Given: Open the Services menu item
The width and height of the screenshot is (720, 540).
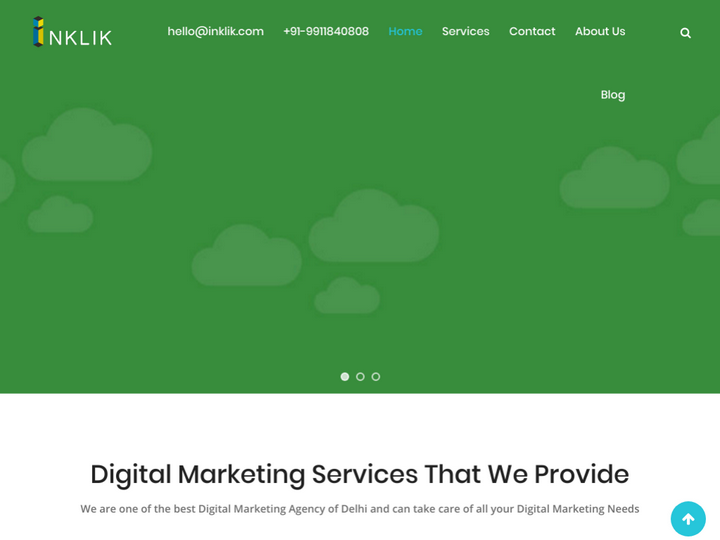Looking at the screenshot, I should click(466, 31).
